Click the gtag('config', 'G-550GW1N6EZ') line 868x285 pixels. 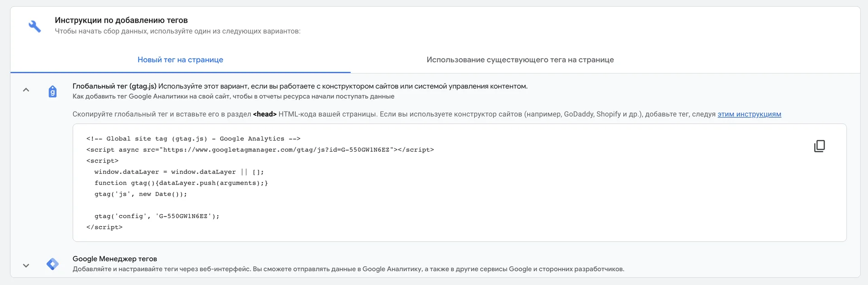(157, 216)
